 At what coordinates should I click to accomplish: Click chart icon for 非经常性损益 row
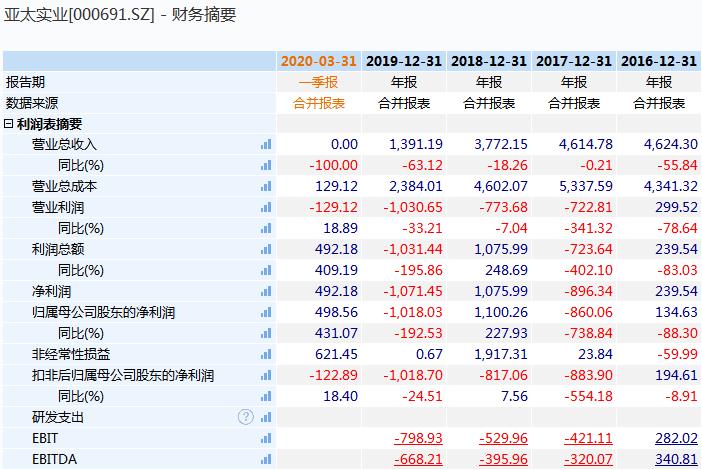coord(266,355)
